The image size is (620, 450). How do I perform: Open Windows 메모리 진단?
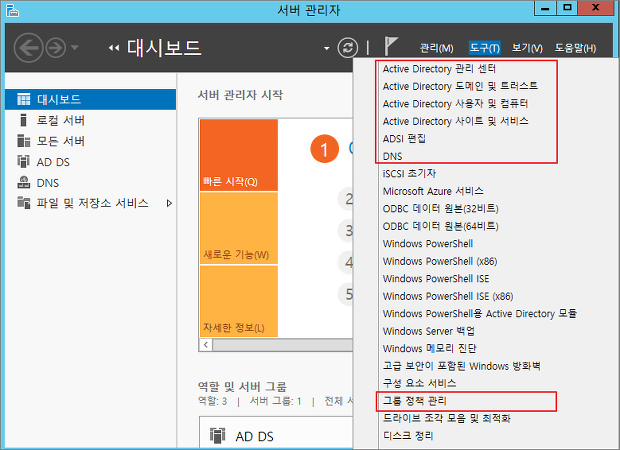(x=429, y=348)
